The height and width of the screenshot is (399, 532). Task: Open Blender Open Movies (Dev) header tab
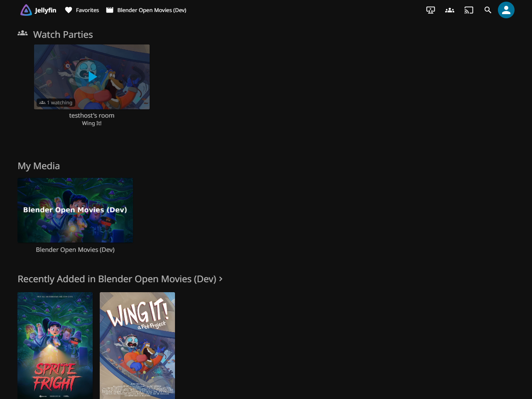pyautogui.click(x=146, y=10)
